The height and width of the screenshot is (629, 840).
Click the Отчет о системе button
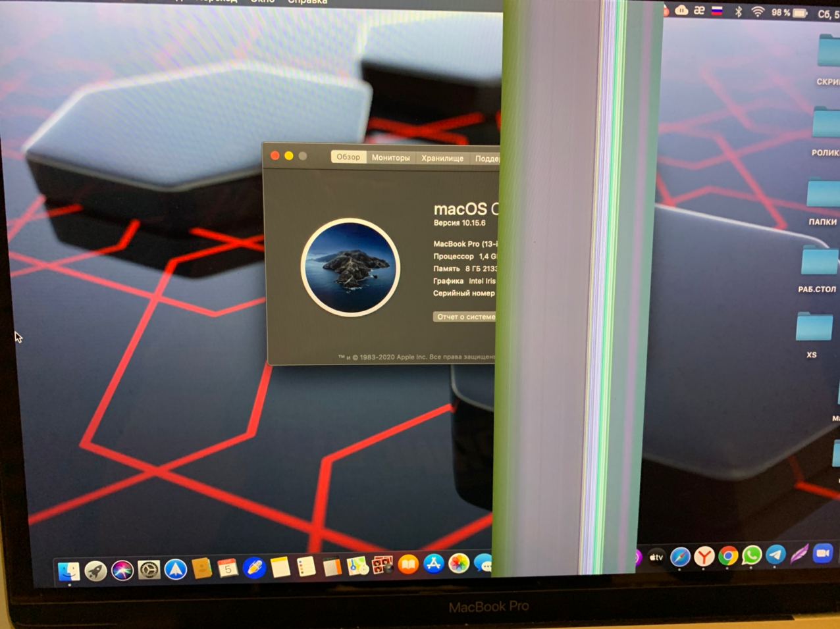tap(465, 316)
